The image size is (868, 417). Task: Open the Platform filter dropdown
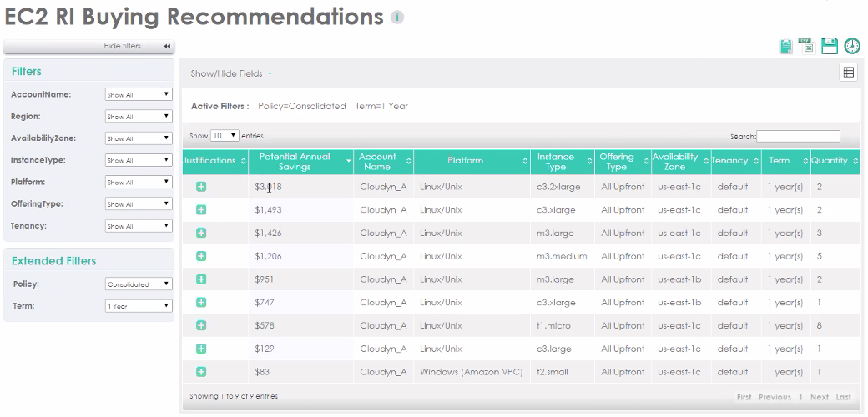click(x=139, y=182)
